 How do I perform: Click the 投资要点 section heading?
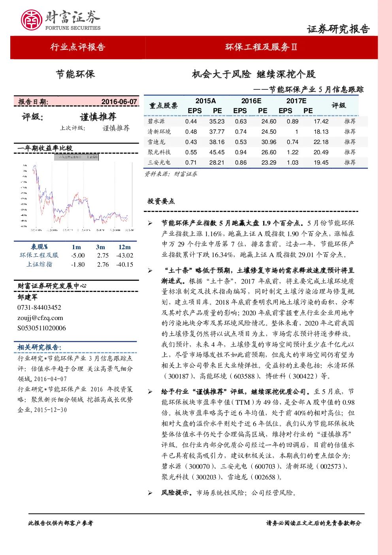(x=161, y=201)
